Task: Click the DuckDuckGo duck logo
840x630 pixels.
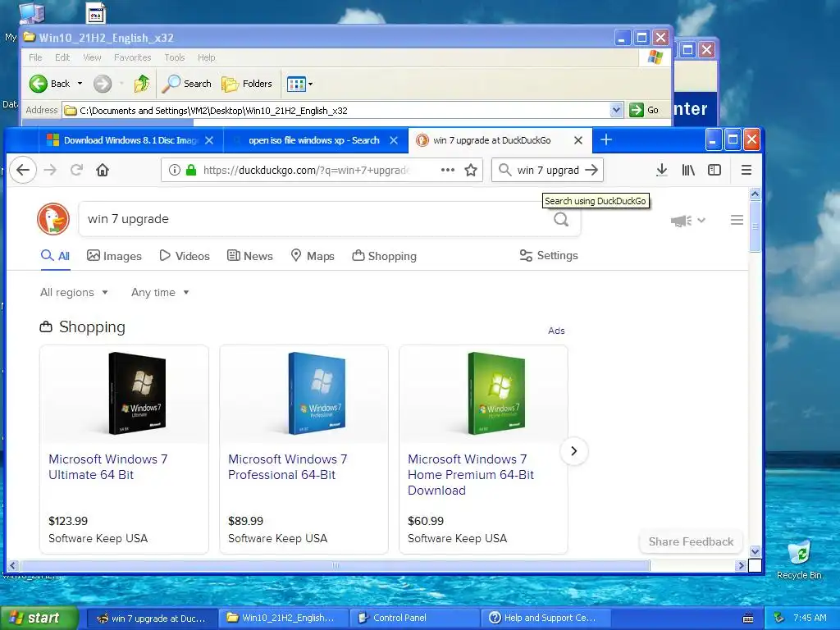Action: [x=53, y=219]
